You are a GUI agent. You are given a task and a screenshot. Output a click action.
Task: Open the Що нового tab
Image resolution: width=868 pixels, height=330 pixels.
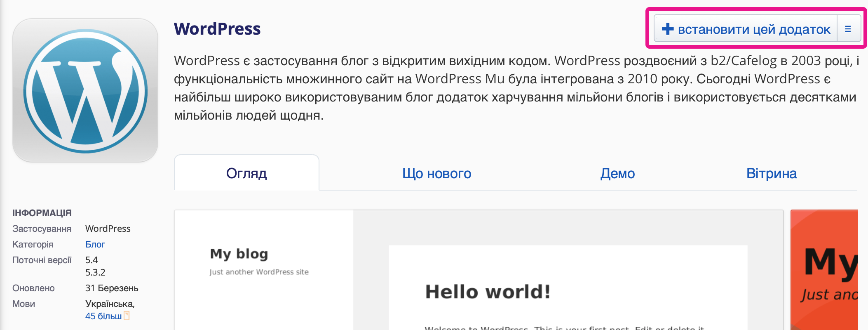coord(436,173)
